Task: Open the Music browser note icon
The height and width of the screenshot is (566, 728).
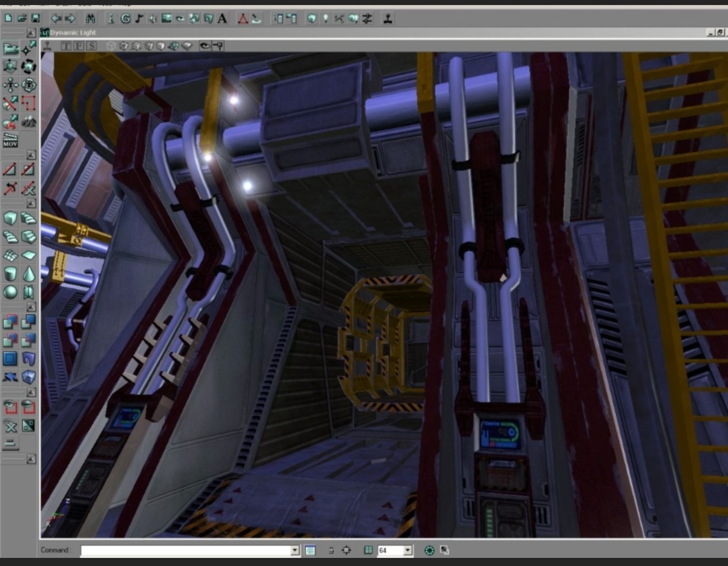Action: click(139, 19)
